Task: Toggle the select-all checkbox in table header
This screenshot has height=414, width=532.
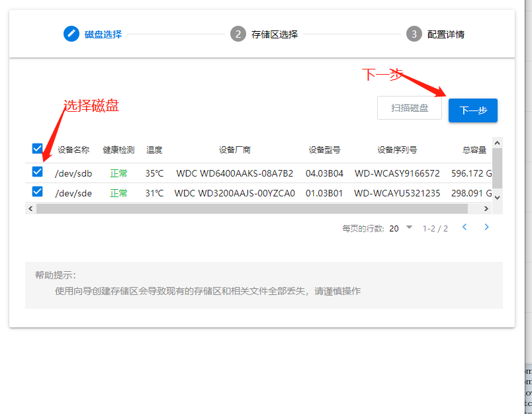Action: click(38, 149)
